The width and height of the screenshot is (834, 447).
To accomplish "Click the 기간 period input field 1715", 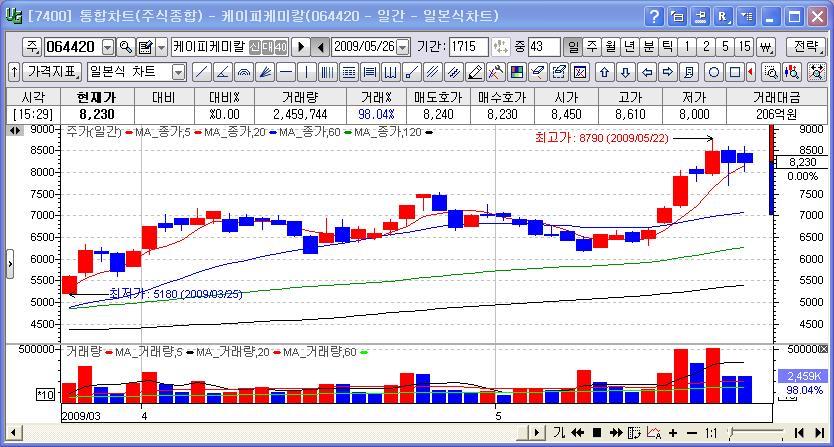I will pyautogui.click(x=469, y=47).
